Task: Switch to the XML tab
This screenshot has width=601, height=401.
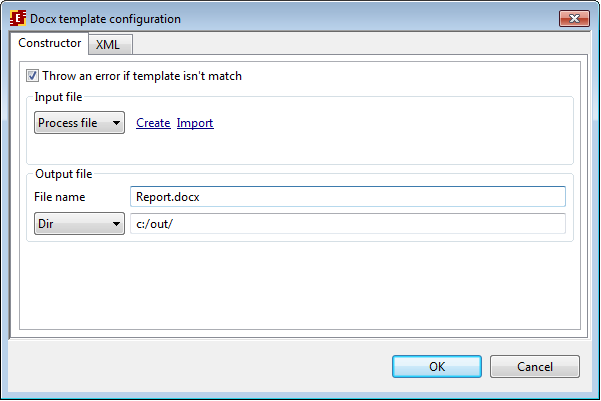Action: point(108,44)
